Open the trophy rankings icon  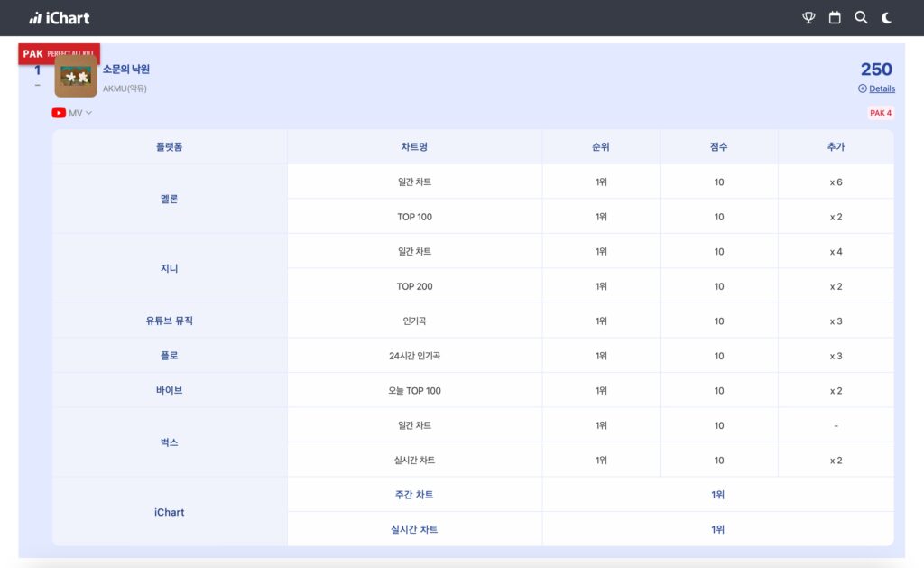pos(808,18)
